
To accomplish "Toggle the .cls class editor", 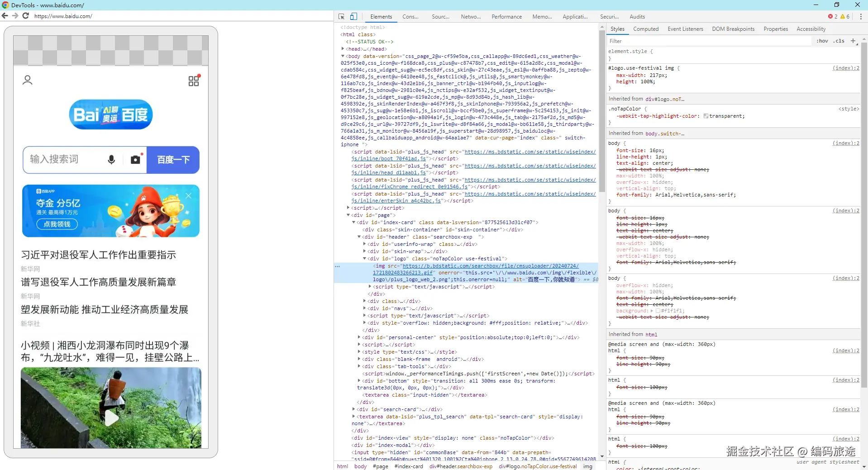I will (839, 41).
